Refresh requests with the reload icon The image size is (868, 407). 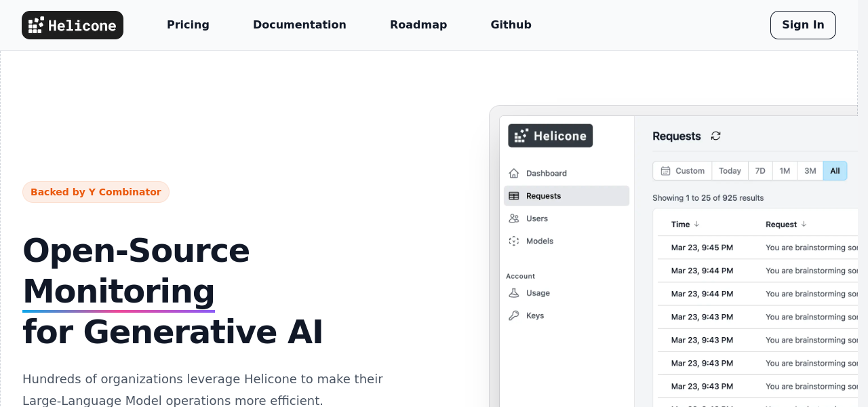pyautogui.click(x=715, y=136)
